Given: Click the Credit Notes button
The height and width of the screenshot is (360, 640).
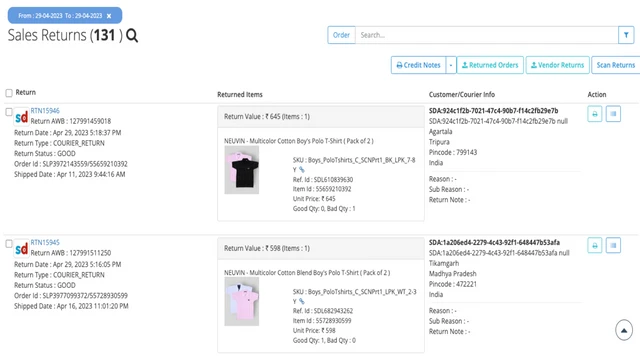Looking at the screenshot, I should [418, 65].
